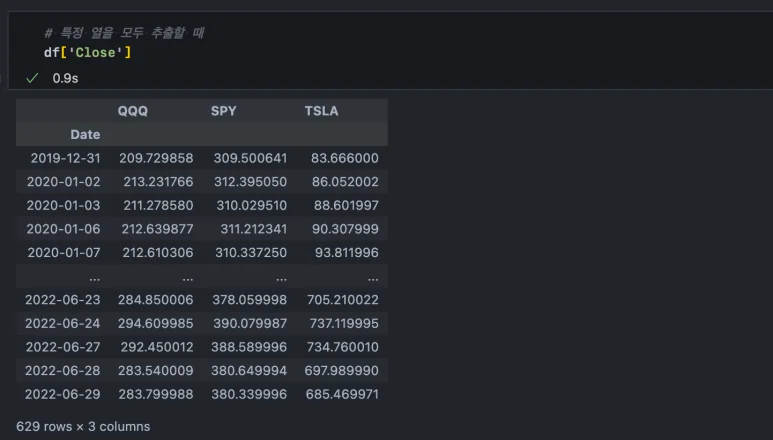Image resolution: width=773 pixels, height=440 pixels.
Task: Click the 0.9s execution time label
Action: point(65,77)
